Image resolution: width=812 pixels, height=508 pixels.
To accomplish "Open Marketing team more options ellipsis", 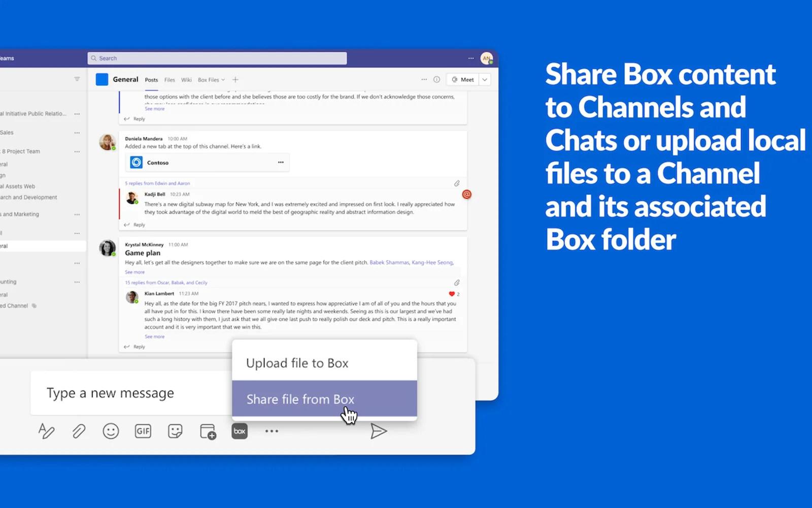I will click(x=77, y=214).
